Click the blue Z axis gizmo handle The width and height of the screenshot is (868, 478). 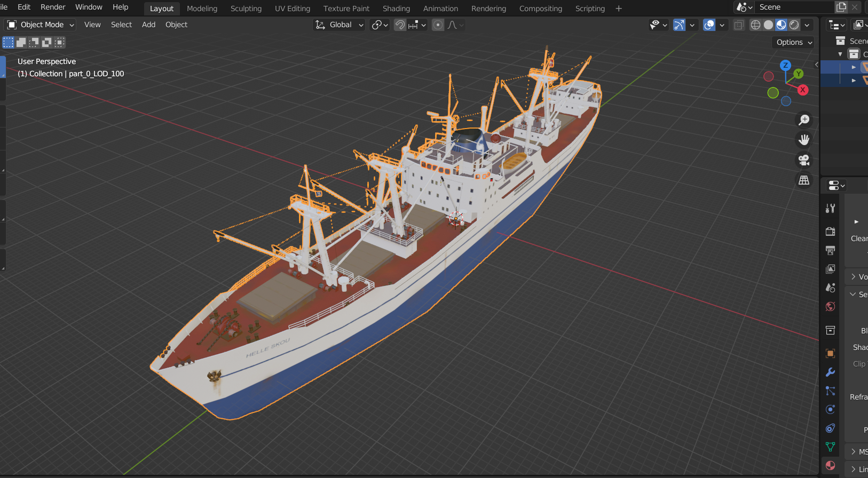pos(785,65)
